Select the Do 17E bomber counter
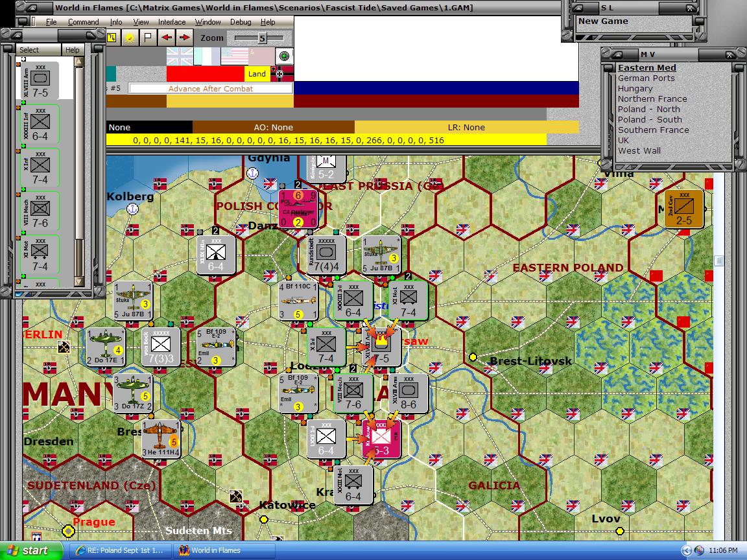The height and width of the screenshot is (560, 747). click(x=106, y=347)
